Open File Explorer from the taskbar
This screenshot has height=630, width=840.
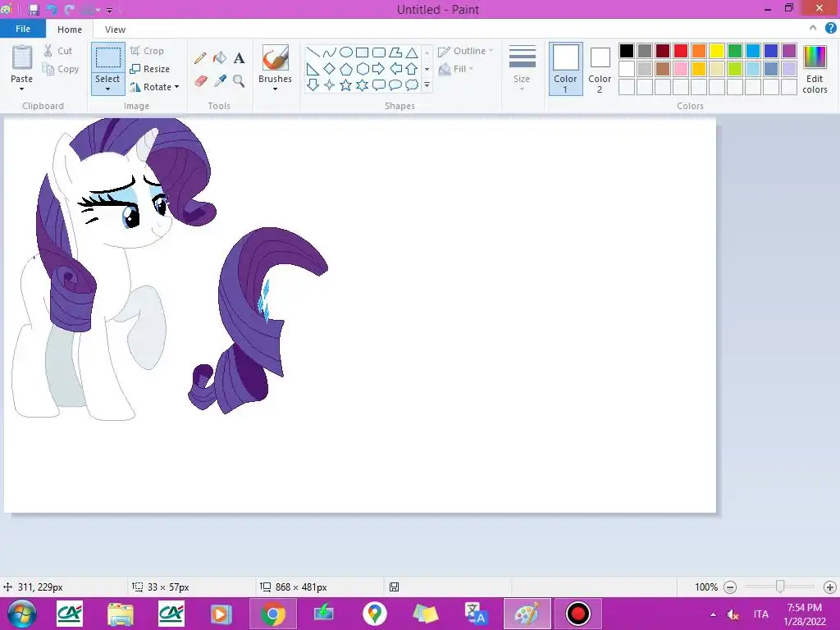pos(121,614)
